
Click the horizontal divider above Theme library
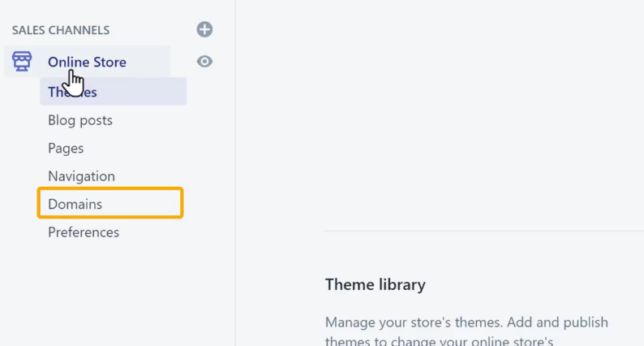point(485,231)
